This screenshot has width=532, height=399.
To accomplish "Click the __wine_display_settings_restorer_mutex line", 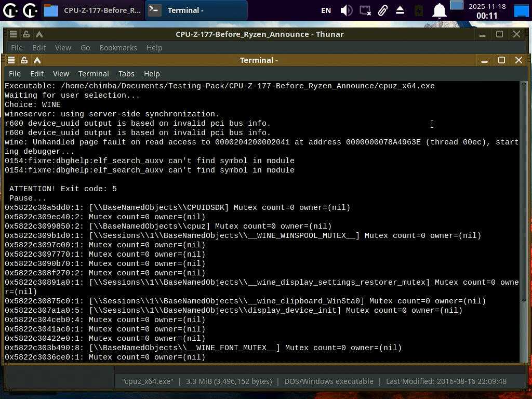I will click(262, 287).
